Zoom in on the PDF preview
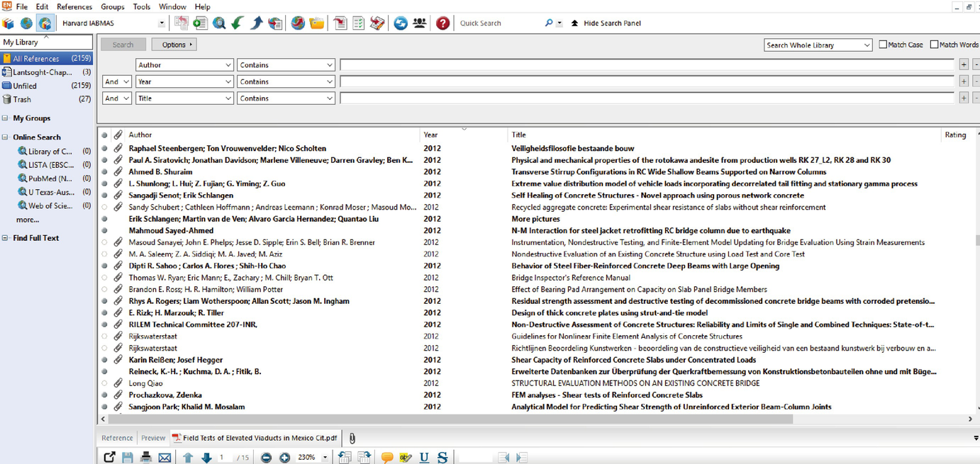The height and width of the screenshot is (464, 980). coord(285,458)
